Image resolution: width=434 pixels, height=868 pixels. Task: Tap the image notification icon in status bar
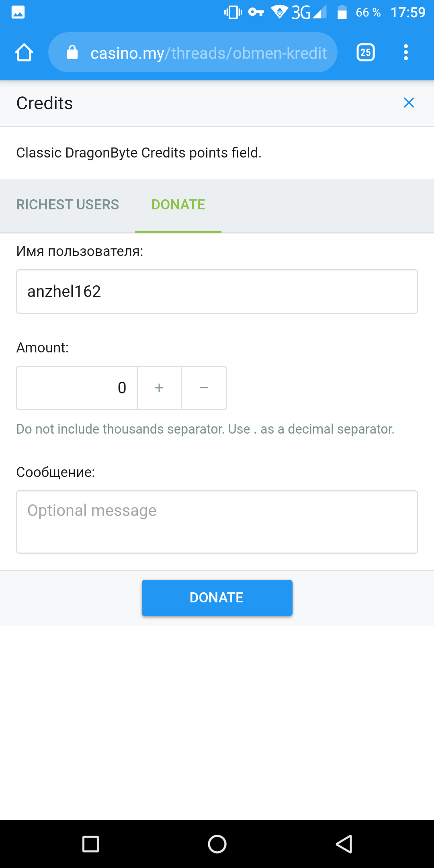coord(18,12)
